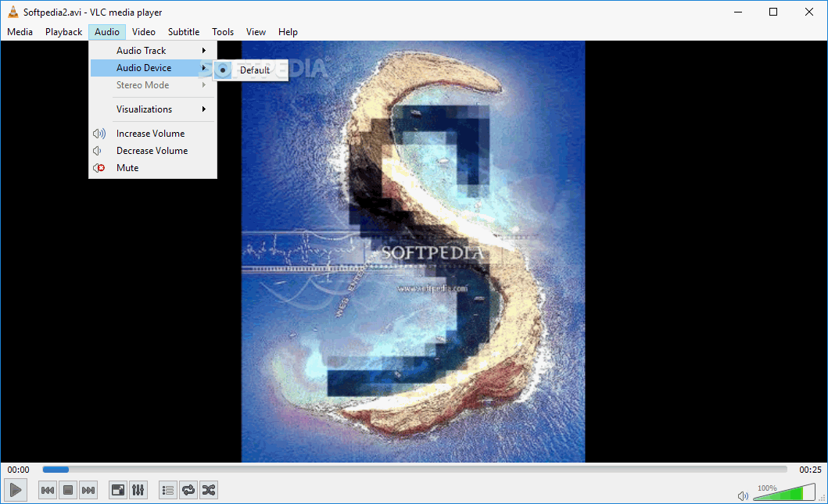Expand the Audio Track submenu arrow

point(204,51)
